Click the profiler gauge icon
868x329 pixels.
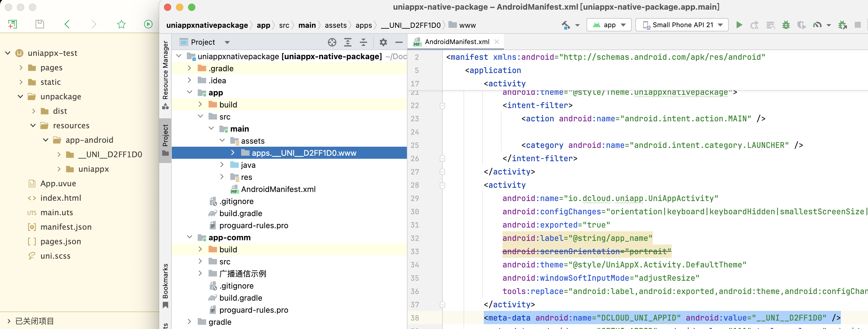pos(817,25)
